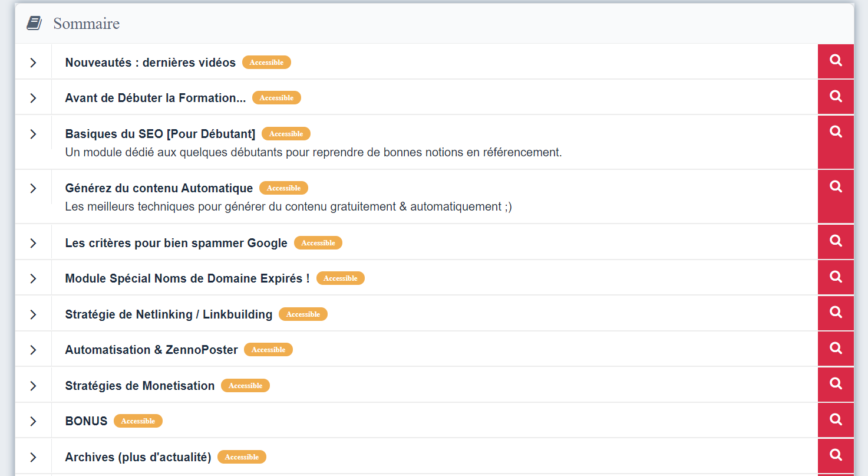Click the book icon beside Sommaire
Screen dimensions: 868x476
point(34,24)
